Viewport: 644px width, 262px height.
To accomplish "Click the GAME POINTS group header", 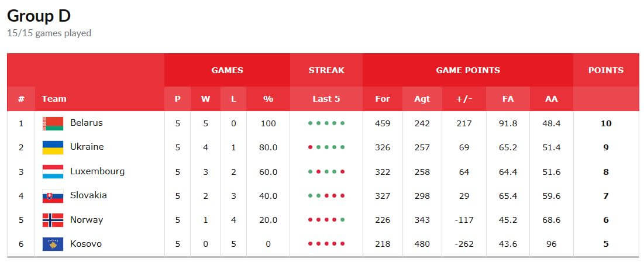I will point(467,70).
